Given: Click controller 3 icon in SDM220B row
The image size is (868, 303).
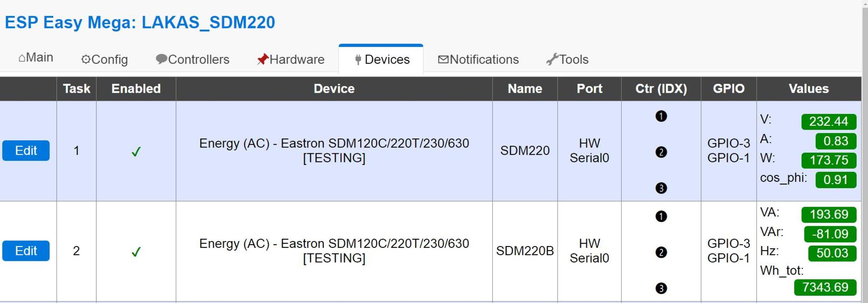Looking at the screenshot, I should tap(661, 288).
